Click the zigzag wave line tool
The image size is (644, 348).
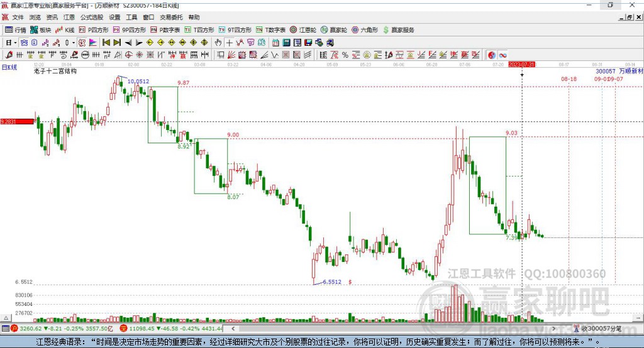tap(275, 55)
